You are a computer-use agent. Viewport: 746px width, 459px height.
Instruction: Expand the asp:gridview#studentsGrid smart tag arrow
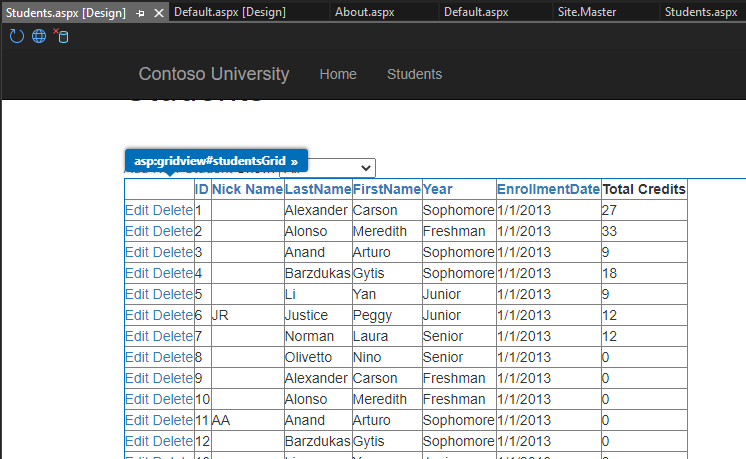coord(295,161)
